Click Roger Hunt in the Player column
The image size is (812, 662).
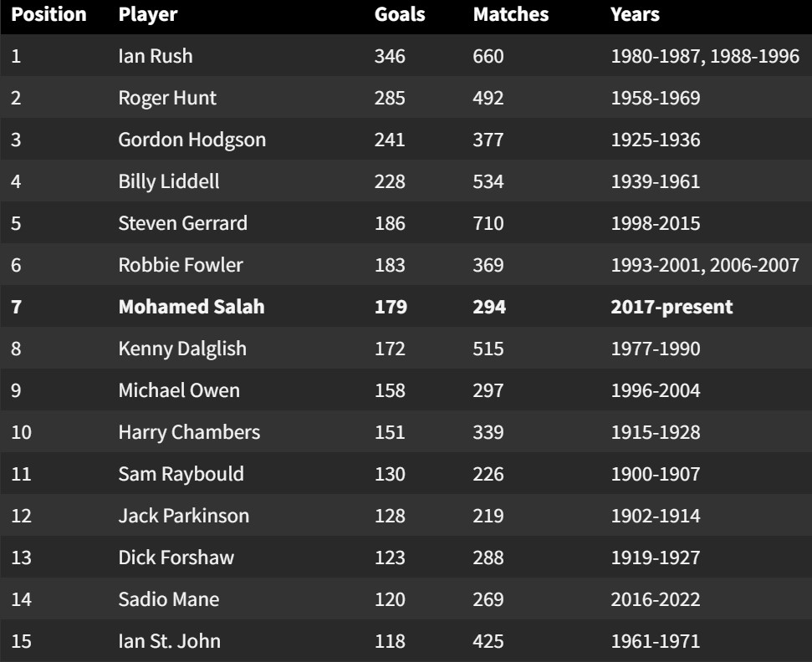point(167,98)
